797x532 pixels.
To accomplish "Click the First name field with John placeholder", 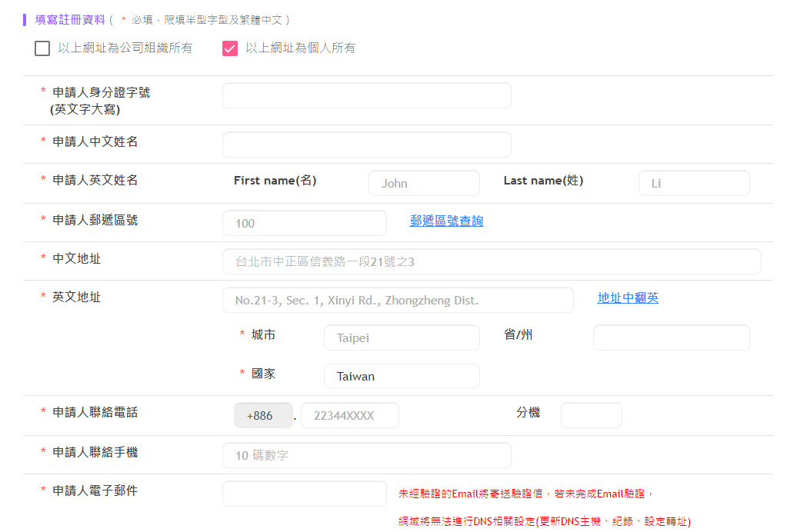I will click(x=424, y=184).
